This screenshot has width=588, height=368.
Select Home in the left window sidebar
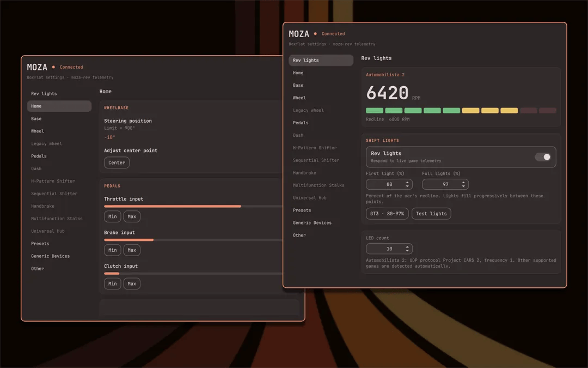coord(59,106)
